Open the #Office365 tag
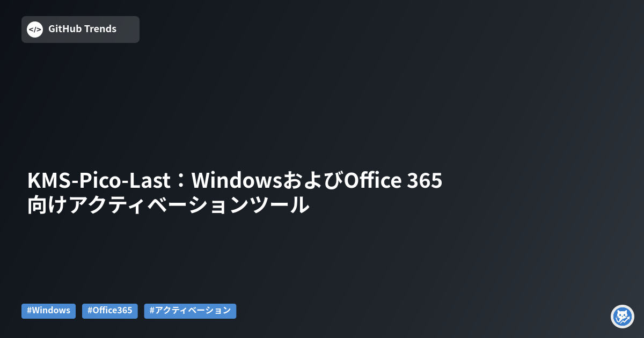 tap(110, 311)
